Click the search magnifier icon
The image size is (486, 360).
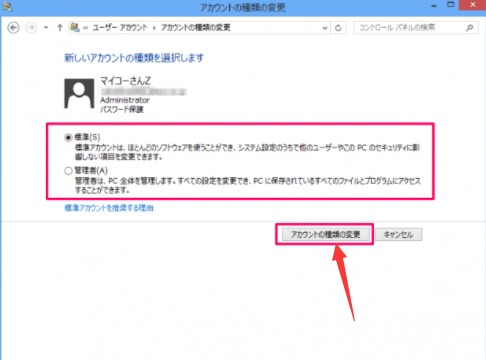tap(470, 28)
